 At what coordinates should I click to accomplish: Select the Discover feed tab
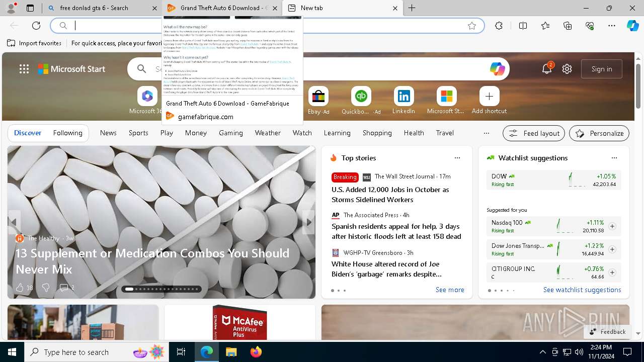point(28,133)
